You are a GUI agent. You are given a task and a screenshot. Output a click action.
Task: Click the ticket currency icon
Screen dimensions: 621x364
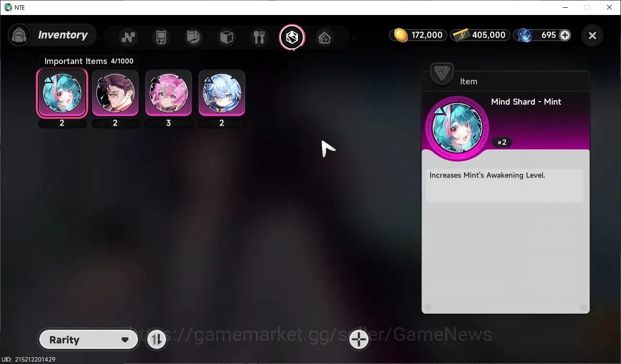(461, 35)
